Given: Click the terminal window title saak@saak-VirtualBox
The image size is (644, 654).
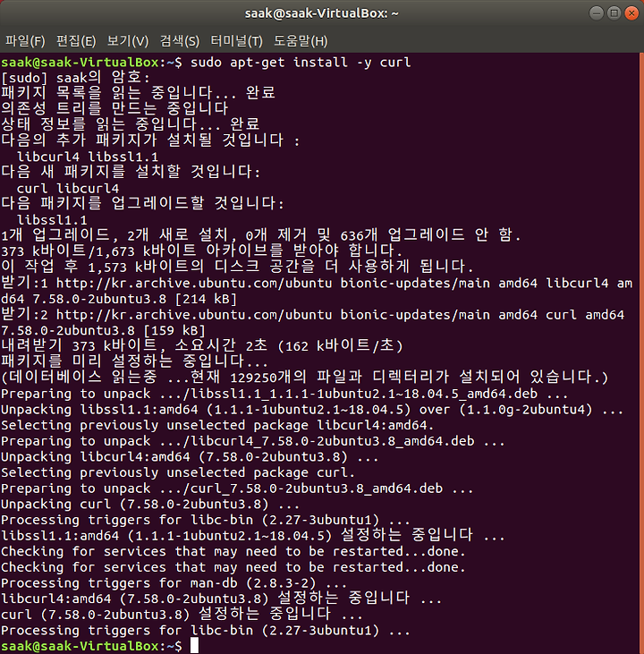Looking at the screenshot, I should (322, 13).
